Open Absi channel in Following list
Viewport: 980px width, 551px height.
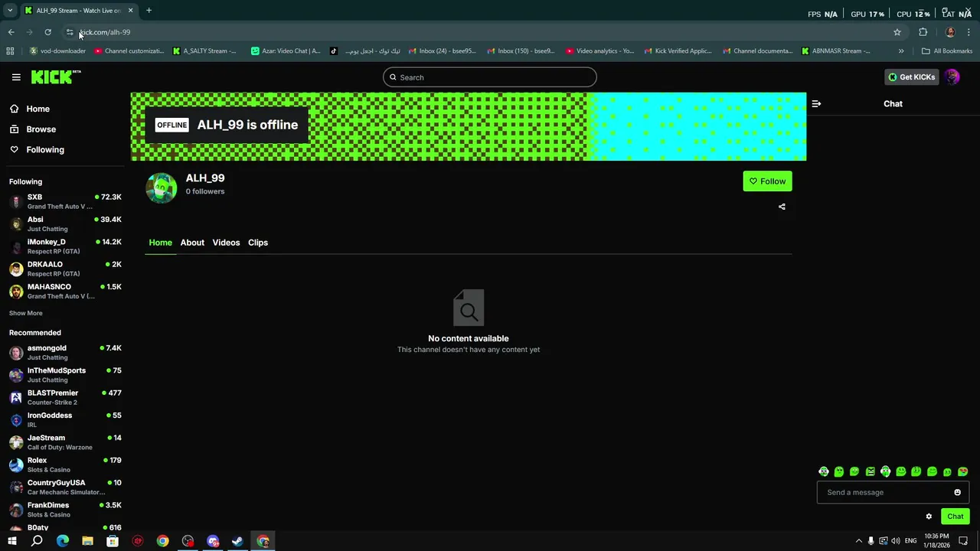tap(65, 223)
